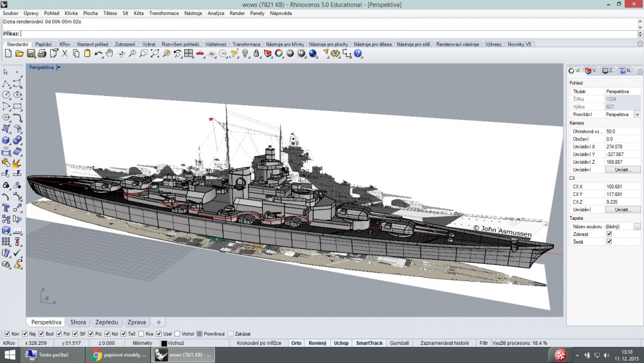Toggle the Kon osnap checkbox
644x363 pixels.
click(7, 334)
